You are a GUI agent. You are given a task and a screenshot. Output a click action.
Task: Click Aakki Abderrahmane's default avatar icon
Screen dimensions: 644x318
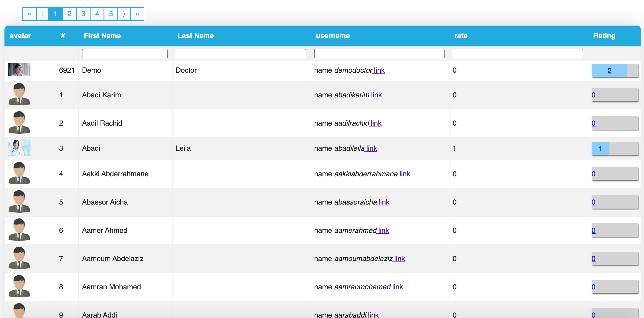[19, 173]
